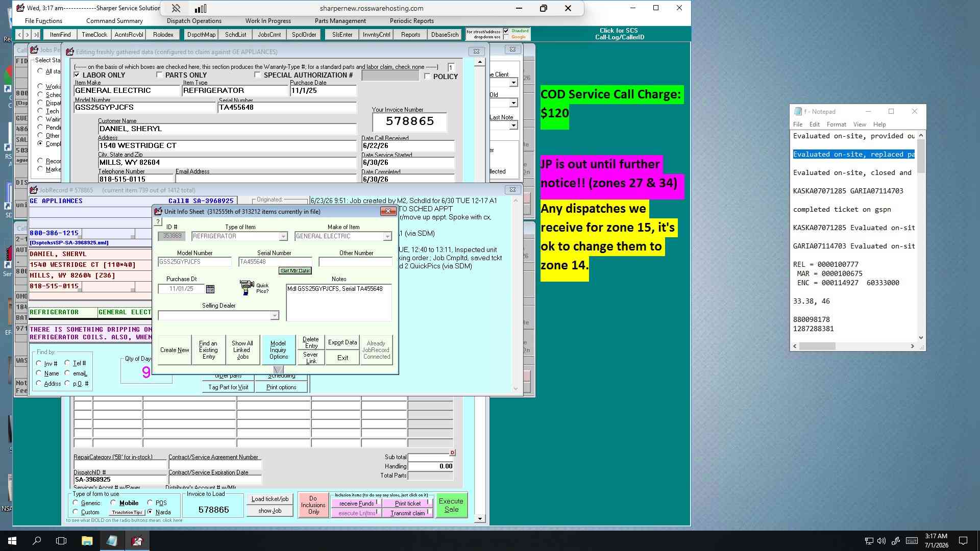The width and height of the screenshot is (980, 551).
Task: Click the help question mark in Unit Info Sheet
Action: click(158, 222)
